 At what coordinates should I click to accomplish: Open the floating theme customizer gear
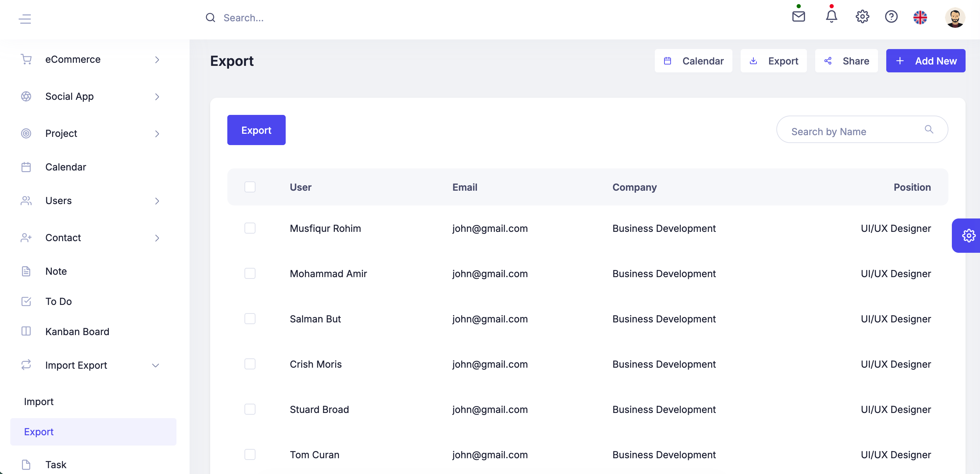(968, 236)
